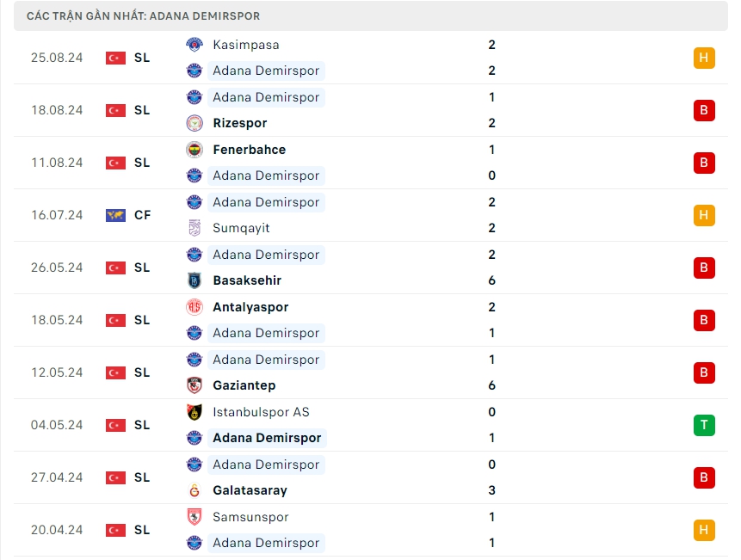The image size is (741, 560).
Task: Click the Gaziantep club crest icon
Action: (x=195, y=385)
